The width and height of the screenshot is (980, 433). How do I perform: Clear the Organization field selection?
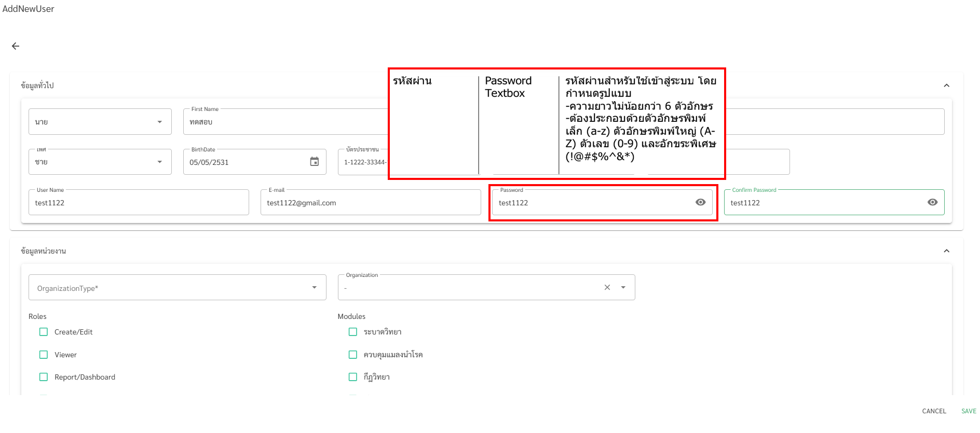coord(607,287)
